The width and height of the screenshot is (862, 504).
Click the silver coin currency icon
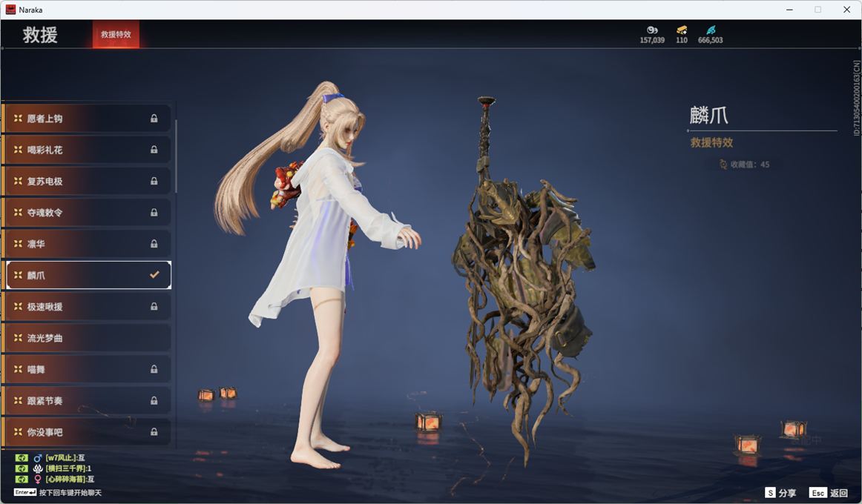click(651, 30)
